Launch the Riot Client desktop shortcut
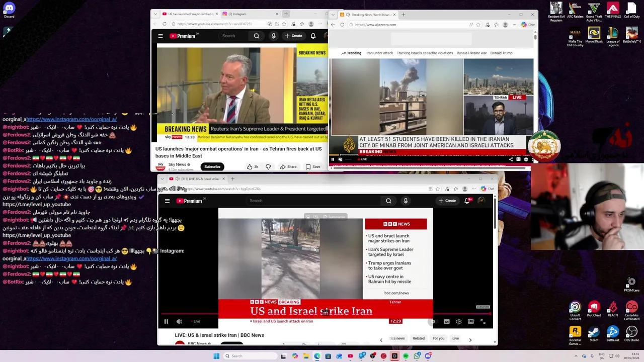 coord(594,309)
